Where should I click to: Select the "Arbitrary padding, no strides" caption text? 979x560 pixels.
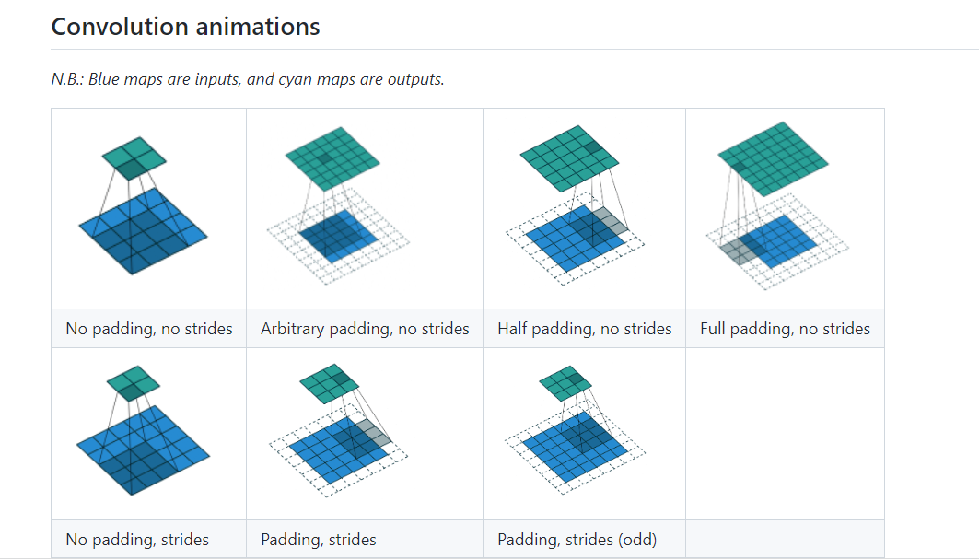coord(365,329)
